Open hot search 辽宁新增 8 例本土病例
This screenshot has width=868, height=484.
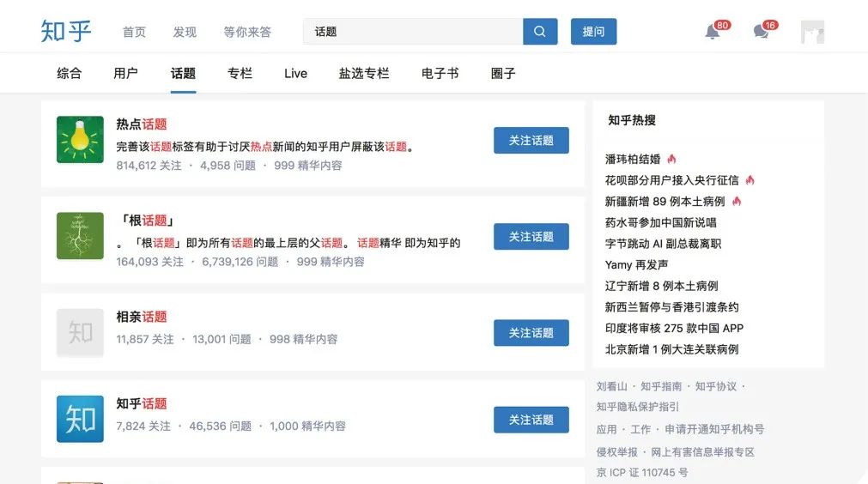click(x=662, y=286)
